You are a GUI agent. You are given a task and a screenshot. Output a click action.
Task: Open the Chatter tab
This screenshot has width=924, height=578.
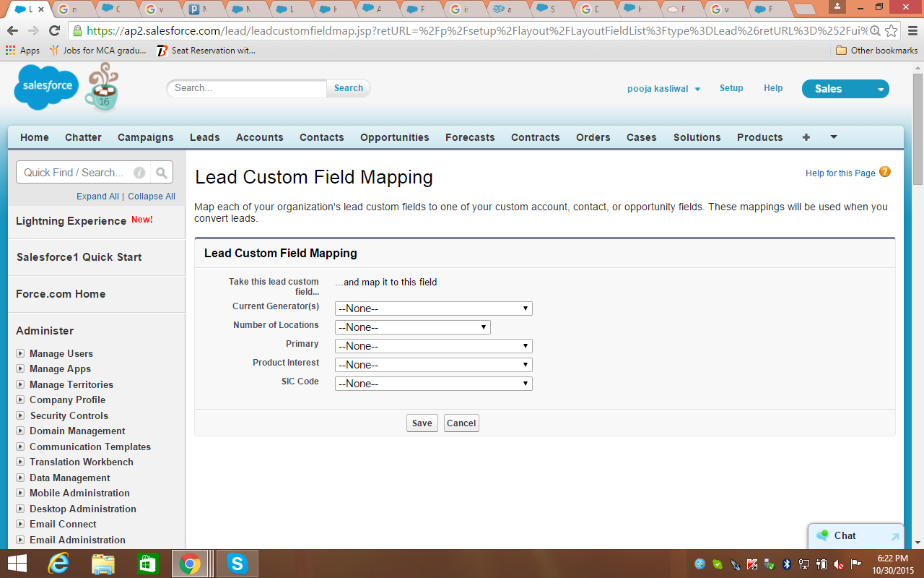point(83,137)
